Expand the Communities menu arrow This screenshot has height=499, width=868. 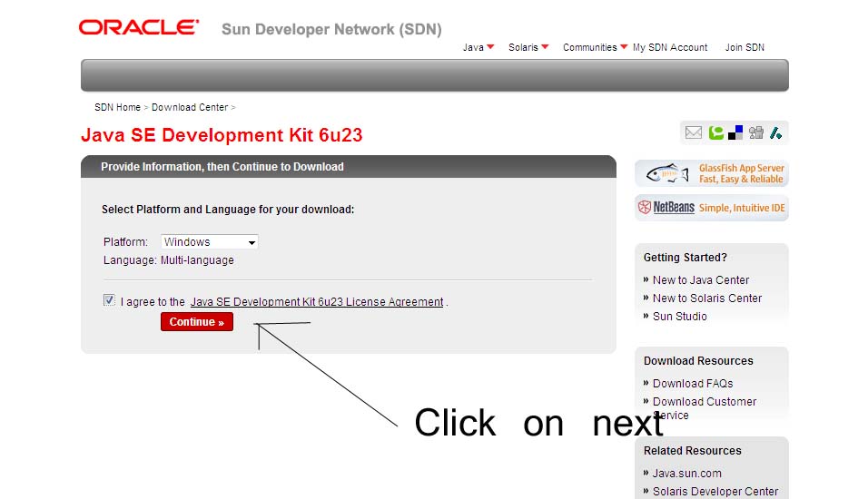pyautogui.click(x=624, y=47)
